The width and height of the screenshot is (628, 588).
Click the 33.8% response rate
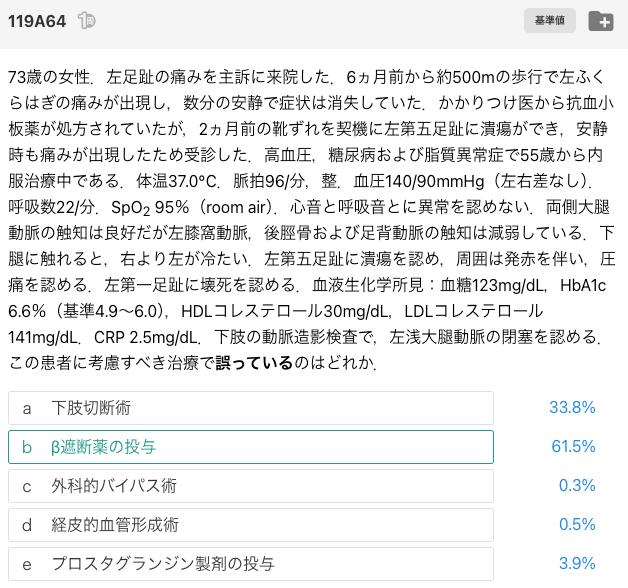point(572,407)
